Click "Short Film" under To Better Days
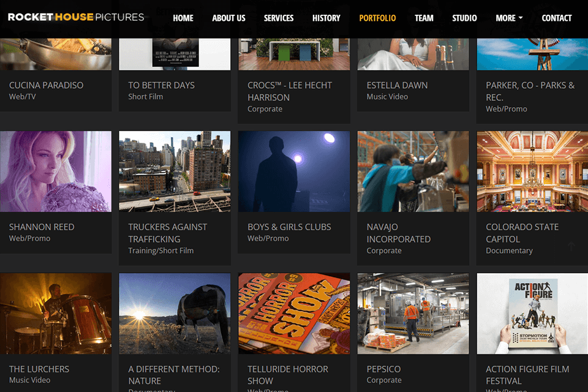The width and height of the screenshot is (588, 392). pos(146,97)
